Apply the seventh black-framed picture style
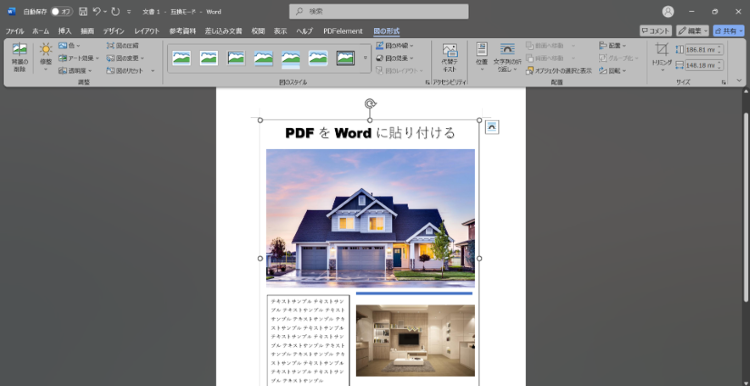The image size is (750, 386). click(x=345, y=58)
